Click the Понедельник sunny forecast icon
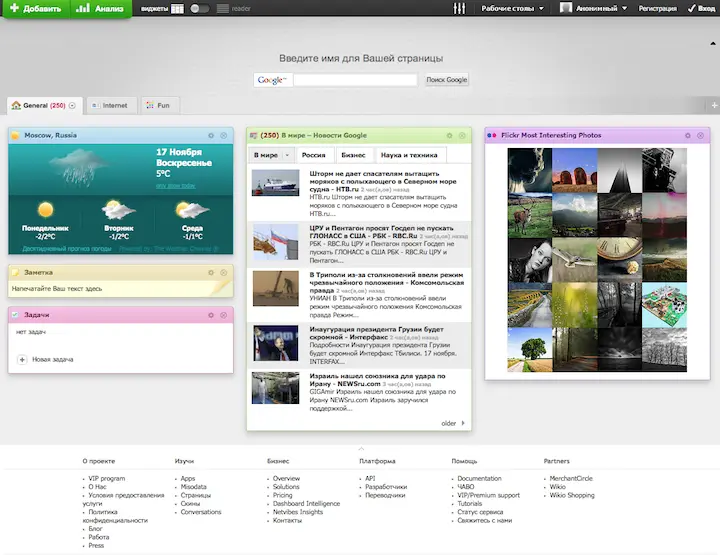720x555 pixels. click(45, 210)
